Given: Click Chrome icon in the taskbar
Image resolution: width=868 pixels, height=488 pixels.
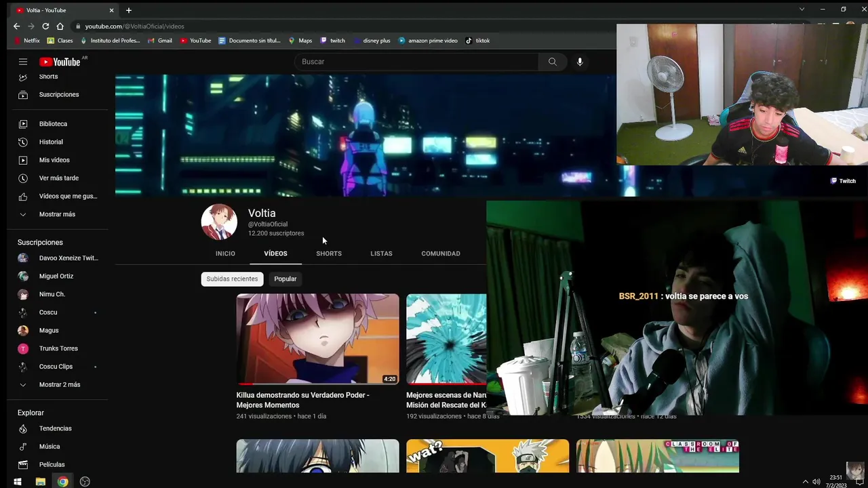Looking at the screenshot, I should click(x=62, y=482).
